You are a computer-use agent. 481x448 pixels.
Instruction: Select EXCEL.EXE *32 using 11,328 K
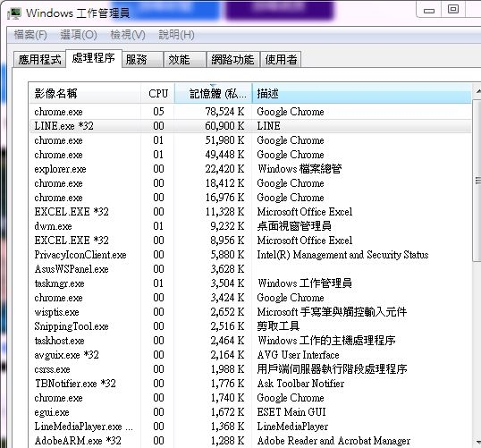click(x=250, y=212)
